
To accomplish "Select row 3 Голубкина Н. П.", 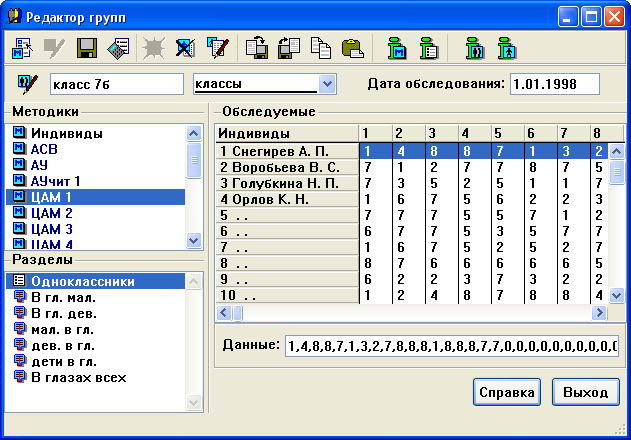I will click(287, 183).
